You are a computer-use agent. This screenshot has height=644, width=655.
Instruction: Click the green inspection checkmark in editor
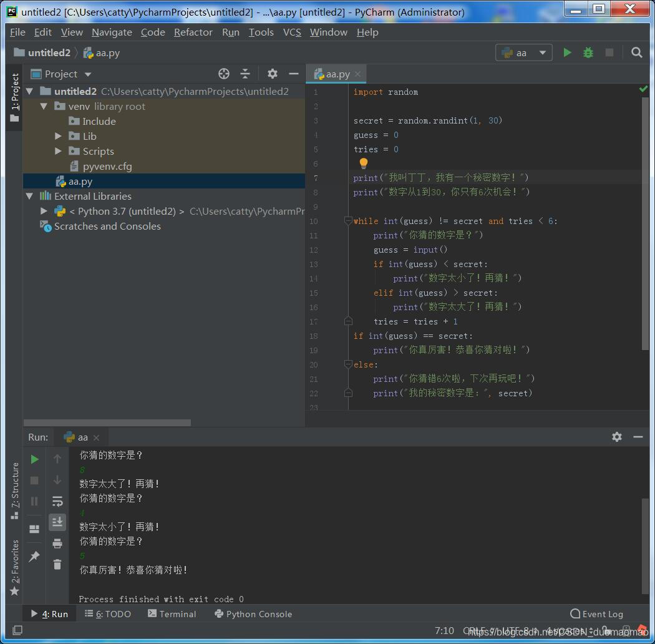643,89
